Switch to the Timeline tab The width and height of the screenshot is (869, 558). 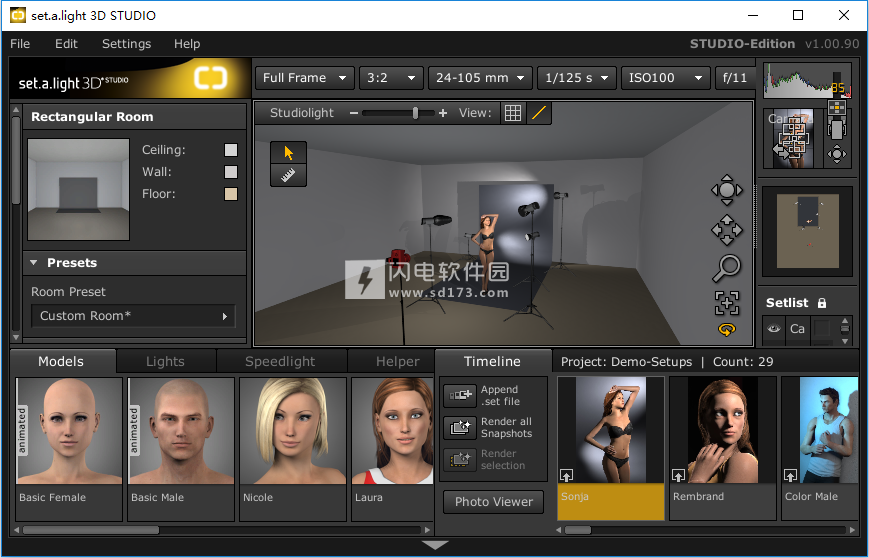pos(492,361)
